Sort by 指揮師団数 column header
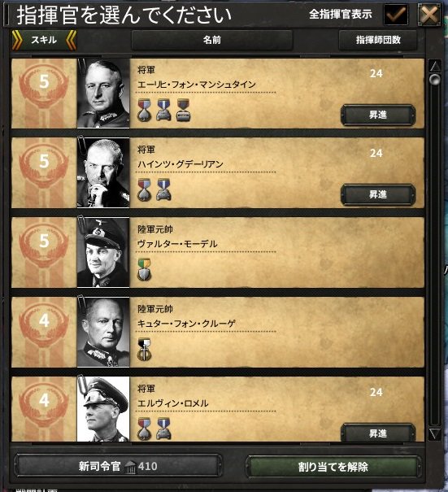 378,40
